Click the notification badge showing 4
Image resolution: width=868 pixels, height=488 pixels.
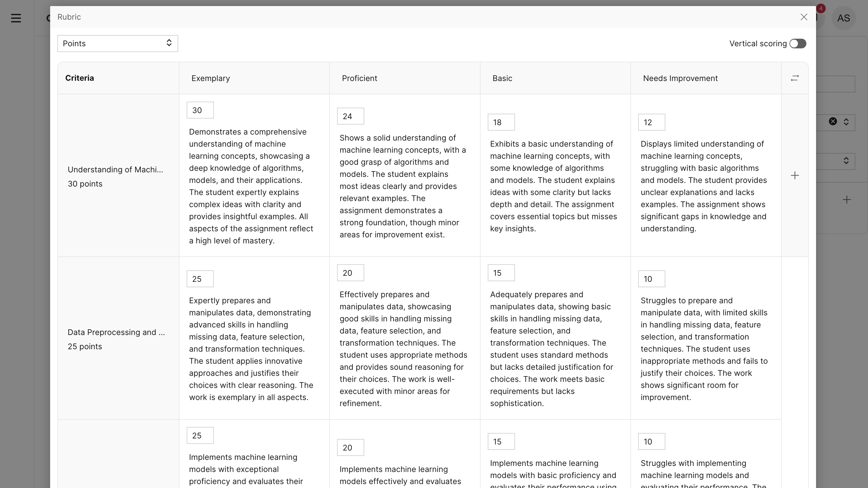pyautogui.click(x=821, y=8)
